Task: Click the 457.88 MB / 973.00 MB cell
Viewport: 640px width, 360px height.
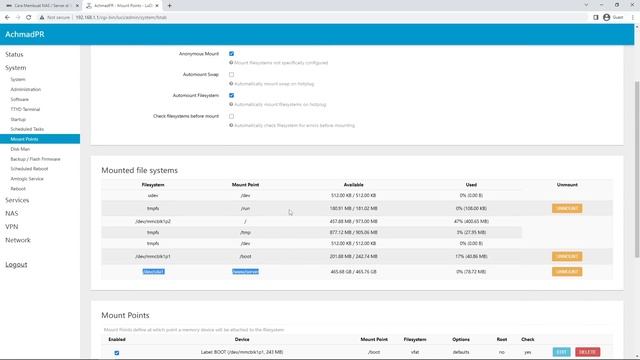Action: 353,221
